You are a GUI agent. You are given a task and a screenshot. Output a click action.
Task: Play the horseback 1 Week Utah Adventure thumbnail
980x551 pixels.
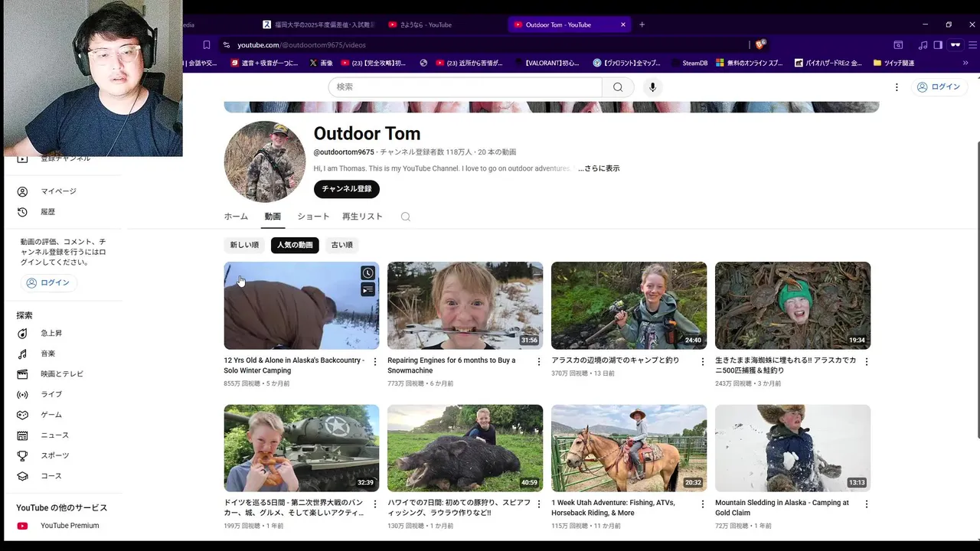(629, 448)
